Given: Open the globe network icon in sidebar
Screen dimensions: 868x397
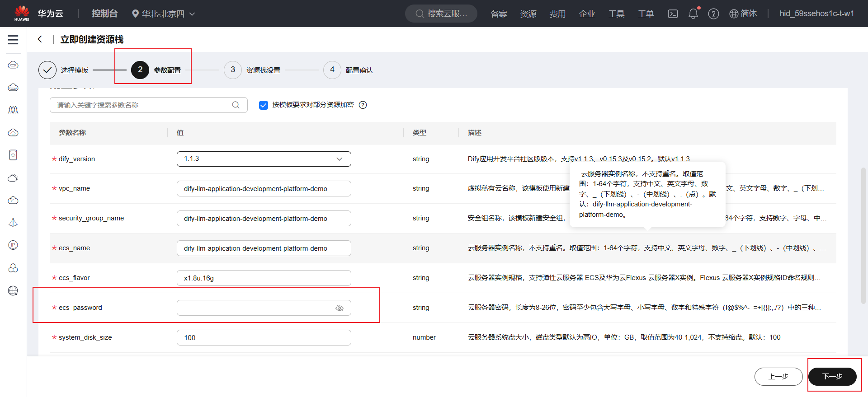Looking at the screenshot, I should click(13, 290).
